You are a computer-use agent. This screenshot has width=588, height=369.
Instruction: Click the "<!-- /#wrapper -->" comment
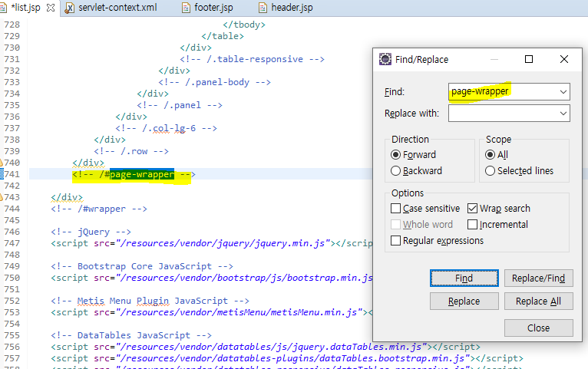point(99,209)
